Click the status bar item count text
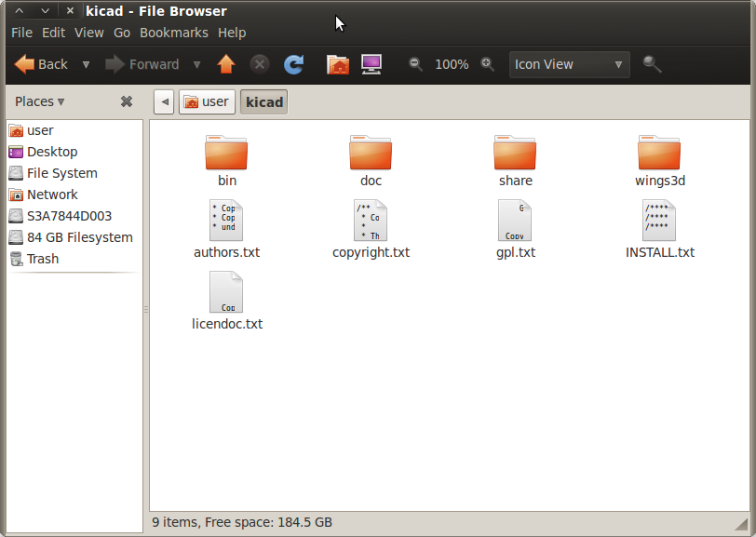Viewport: 756px width, 537px height. [242, 522]
